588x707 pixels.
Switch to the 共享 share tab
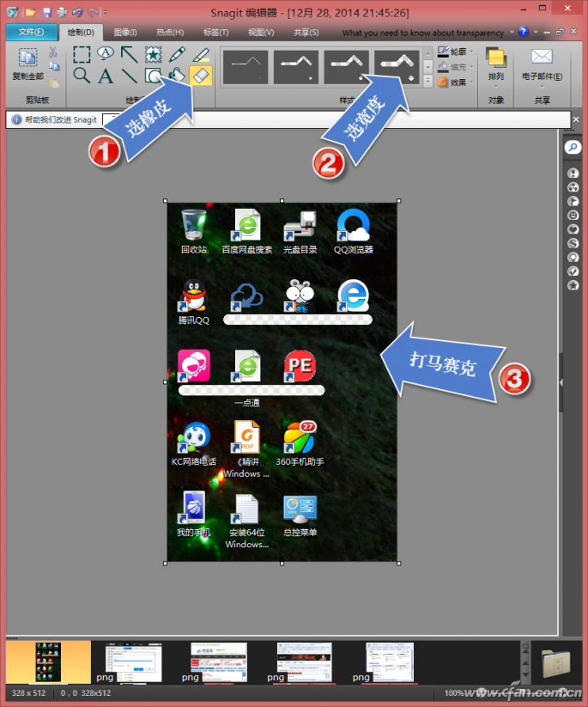coord(306,32)
